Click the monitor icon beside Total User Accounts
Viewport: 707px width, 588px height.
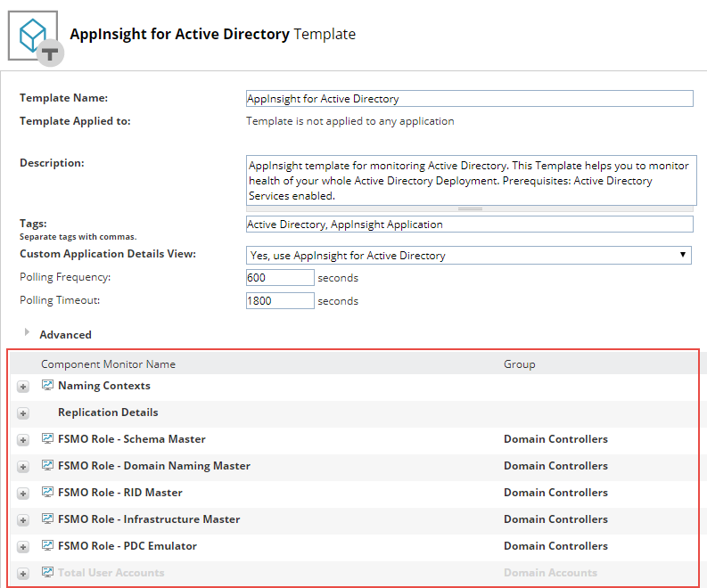click(48, 573)
